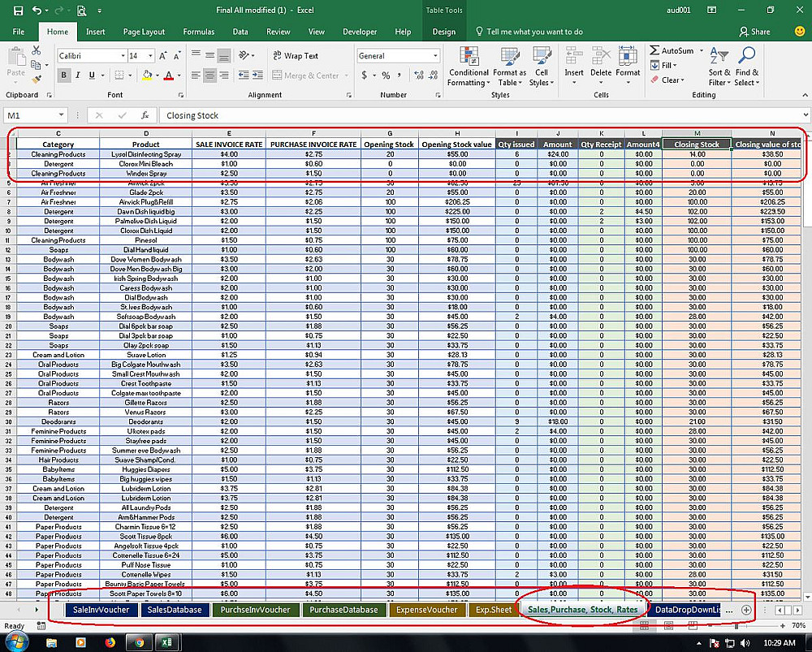Click the Cut scissors icon

tap(36, 50)
